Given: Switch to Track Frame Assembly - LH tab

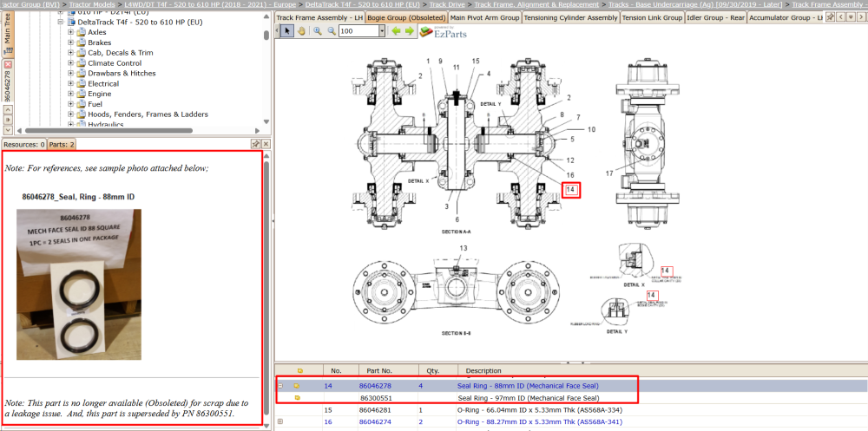Looking at the screenshot, I should 319,17.
